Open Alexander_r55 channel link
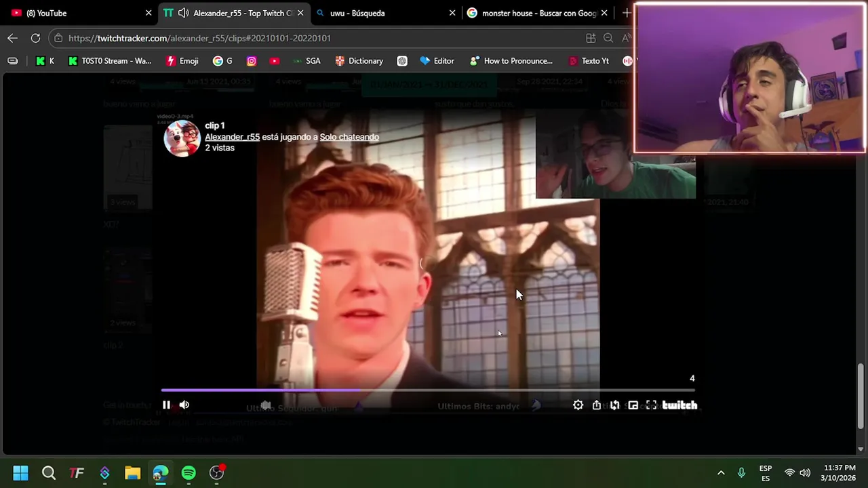 coord(232,137)
